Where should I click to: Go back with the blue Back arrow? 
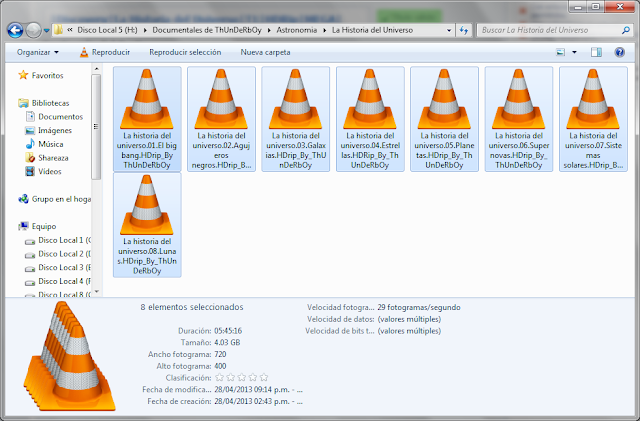pos(15,30)
